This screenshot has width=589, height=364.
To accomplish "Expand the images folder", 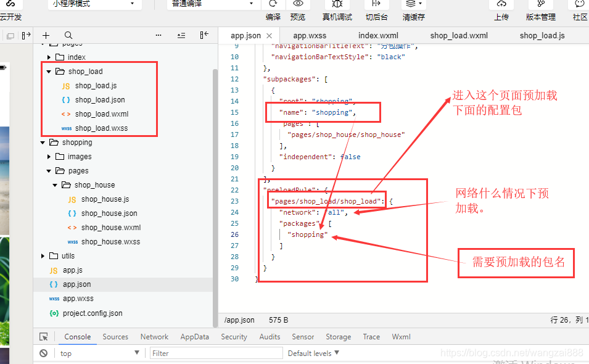I will tap(49, 157).
